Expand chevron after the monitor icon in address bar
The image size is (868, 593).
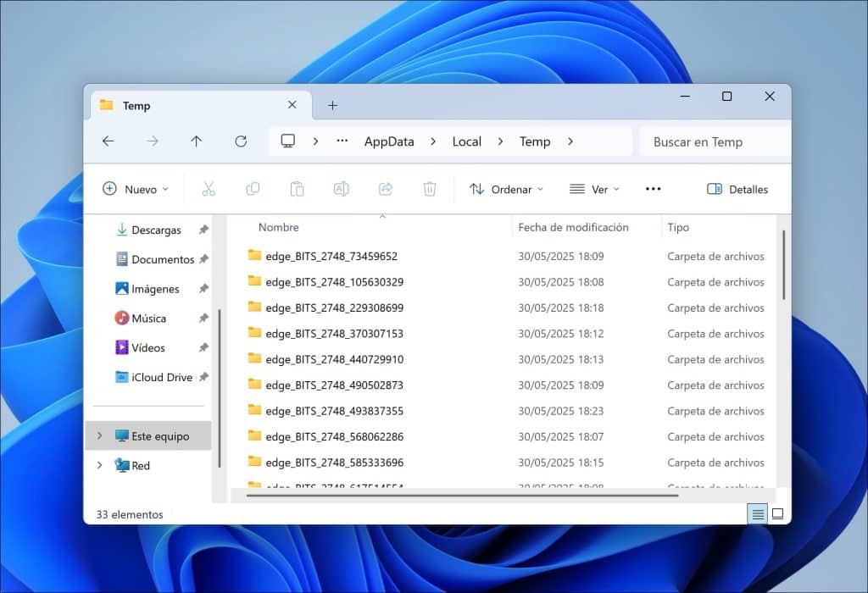(x=315, y=141)
